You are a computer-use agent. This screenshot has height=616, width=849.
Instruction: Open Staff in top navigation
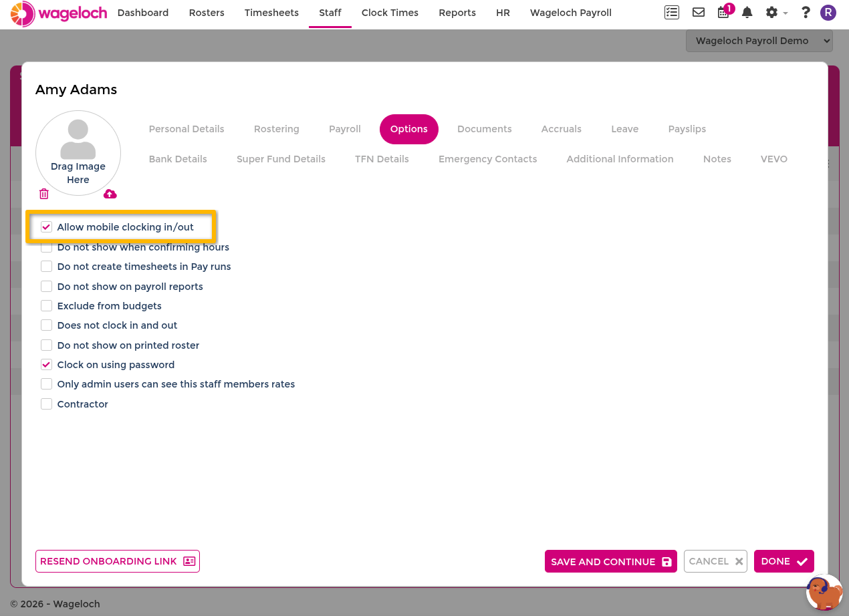point(330,13)
